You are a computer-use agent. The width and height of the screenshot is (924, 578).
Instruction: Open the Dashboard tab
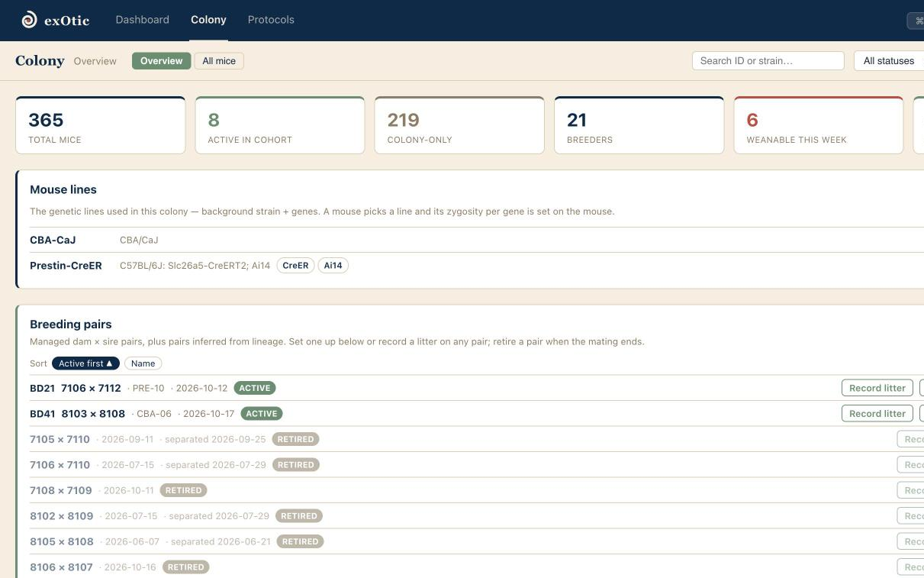pyautogui.click(x=143, y=20)
